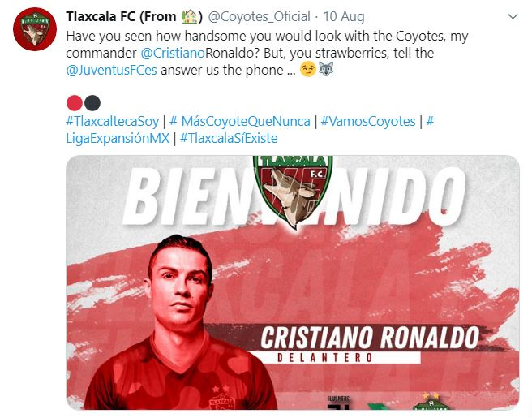Open the Tlaxcala FC display name
Screen dimensions: 532x418
coord(135,16)
